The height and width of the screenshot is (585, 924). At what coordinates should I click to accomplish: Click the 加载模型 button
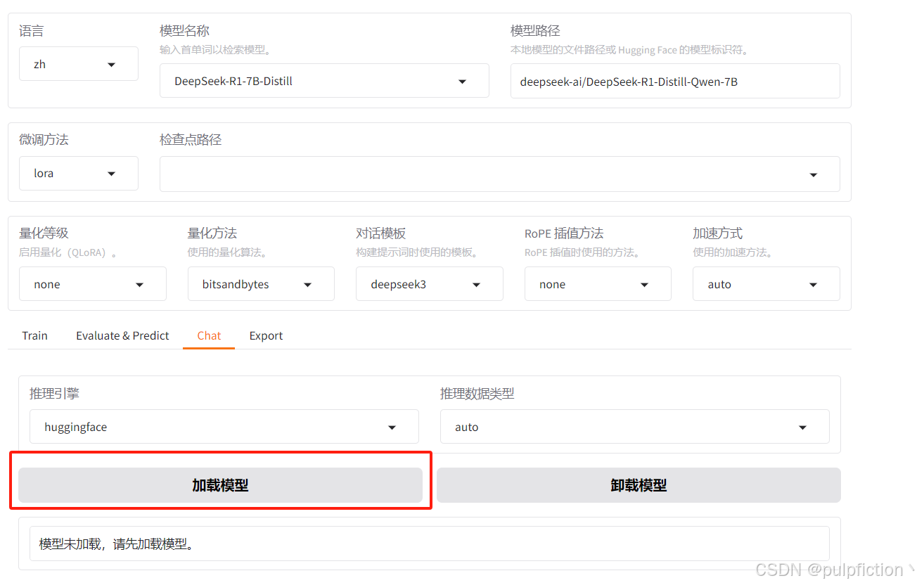[220, 485]
